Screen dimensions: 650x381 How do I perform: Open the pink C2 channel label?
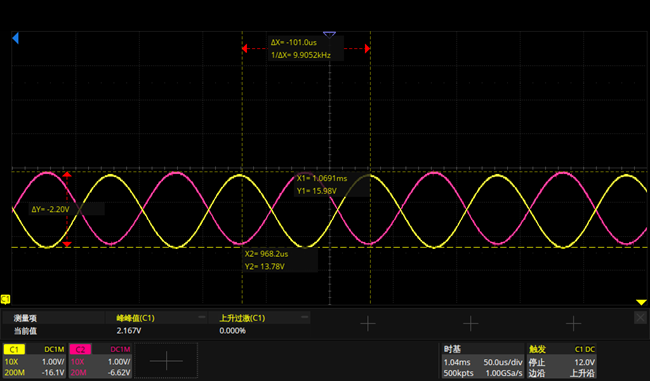pyautogui.click(x=80, y=349)
